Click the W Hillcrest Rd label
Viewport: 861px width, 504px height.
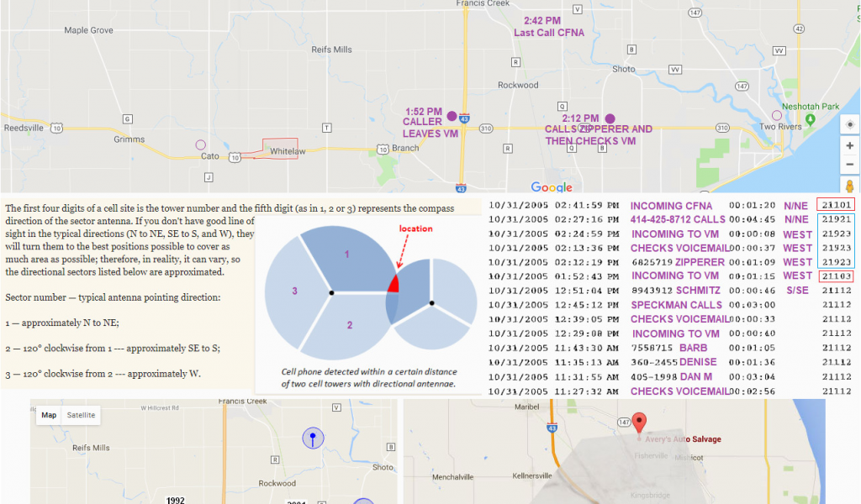click(x=159, y=408)
